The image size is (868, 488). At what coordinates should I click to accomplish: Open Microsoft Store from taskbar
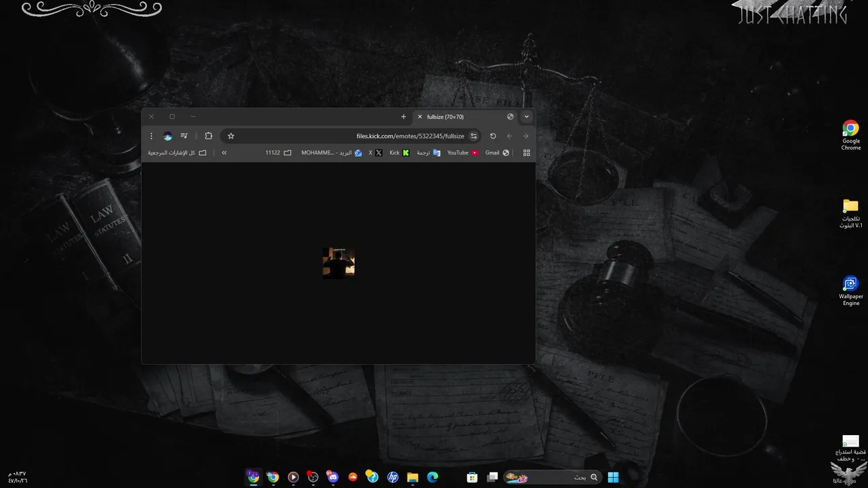473,477
